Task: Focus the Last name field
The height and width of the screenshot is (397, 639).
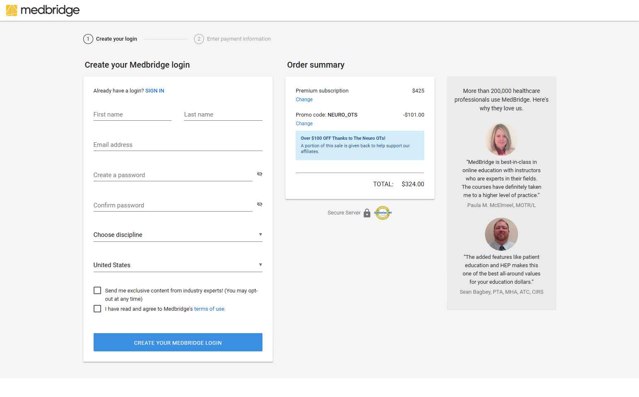Action: click(x=223, y=115)
